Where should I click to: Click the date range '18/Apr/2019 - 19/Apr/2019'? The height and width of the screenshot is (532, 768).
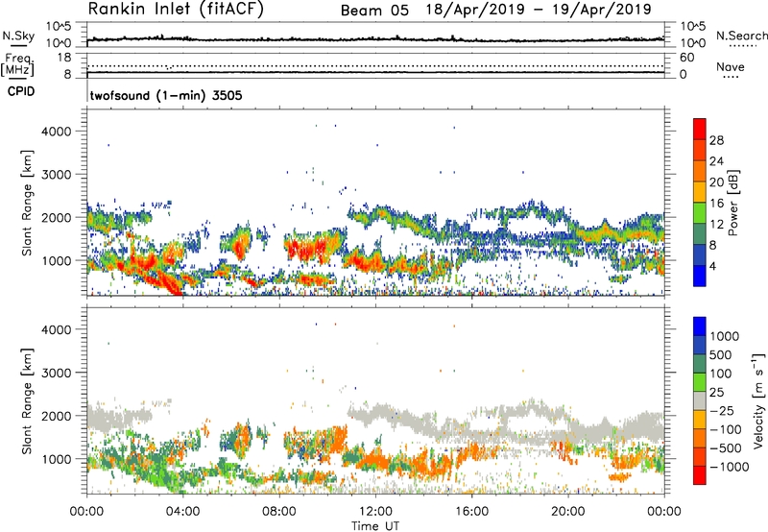point(539,10)
